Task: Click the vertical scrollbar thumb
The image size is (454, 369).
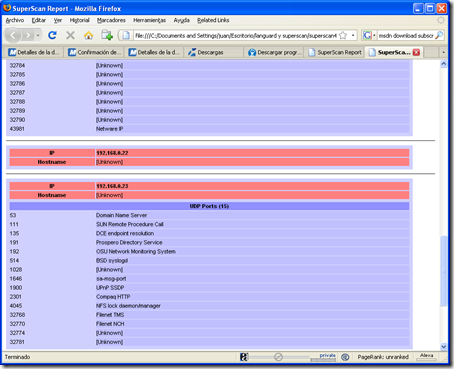Action: tap(444, 271)
